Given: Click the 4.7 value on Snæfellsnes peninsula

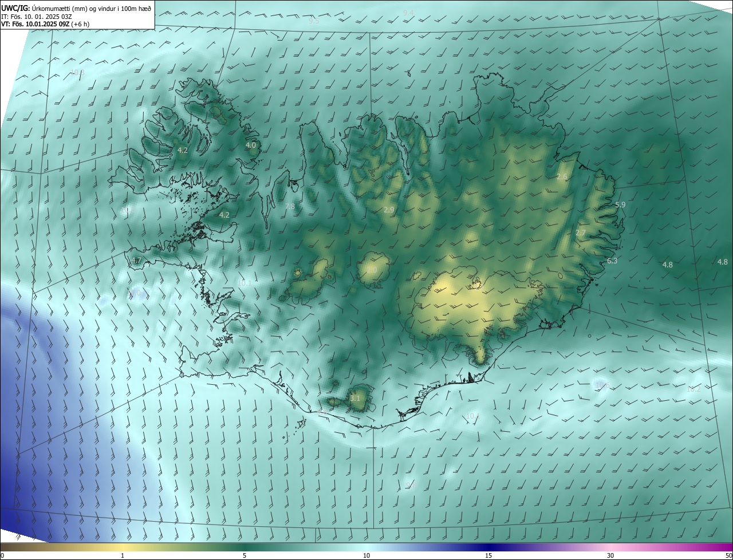Looking at the screenshot, I should tap(136, 261).
